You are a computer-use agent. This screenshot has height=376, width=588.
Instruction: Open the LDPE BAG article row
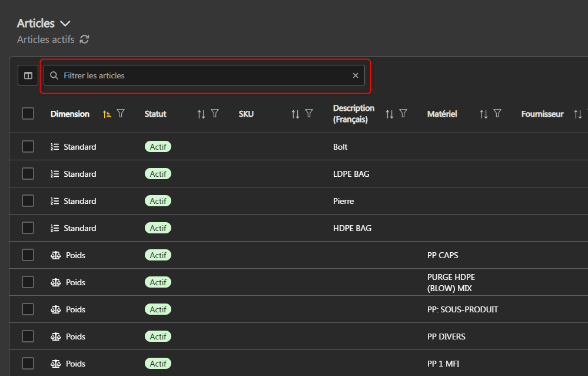351,174
